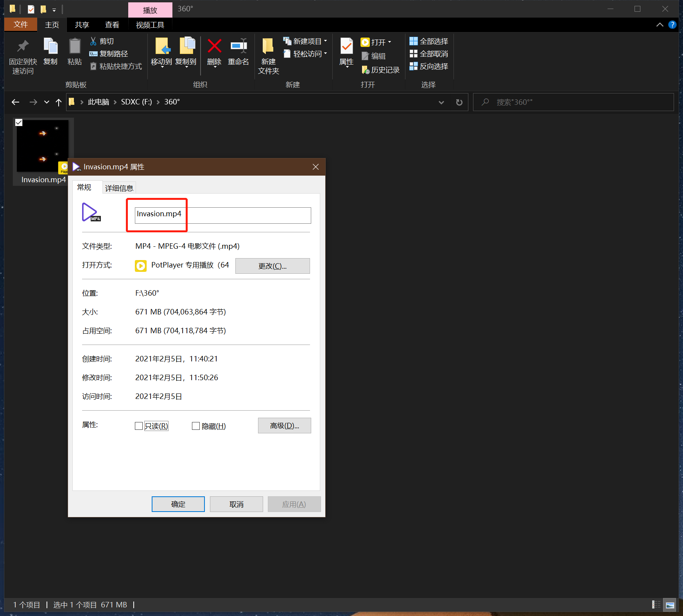Click the Select All (全部选择) icon
The height and width of the screenshot is (616, 683).
pos(413,41)
